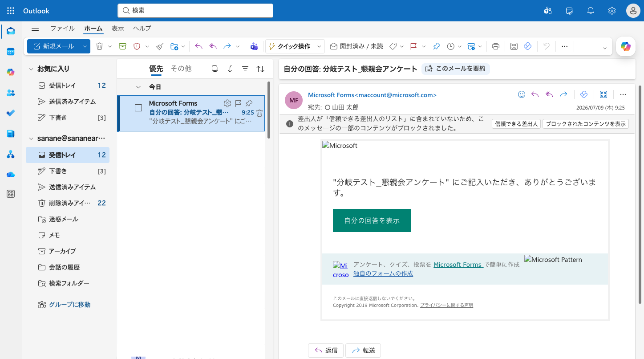
Task: Switch to Focused (優先) inbox tab
Action: pos(156,69)
